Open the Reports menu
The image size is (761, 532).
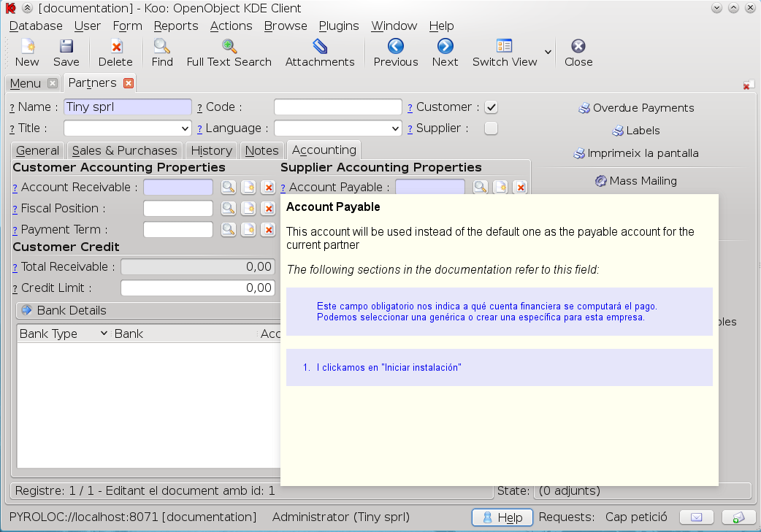(x=176, y=26)
